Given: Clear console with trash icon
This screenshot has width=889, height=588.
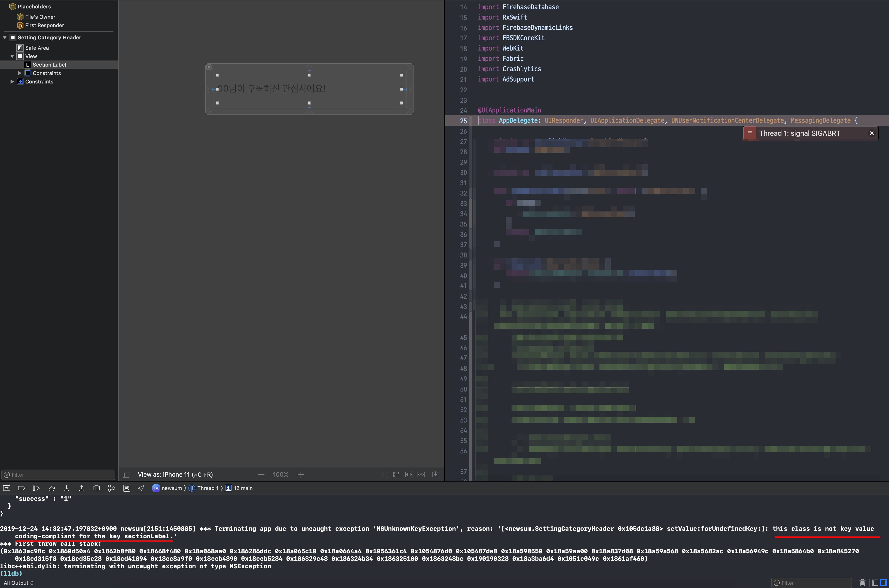Looking at the screenshot, I should click(862, 582).
